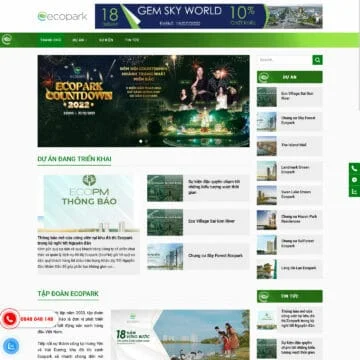This screenshot has height=360, width=360.
Task: Select the second slider pagination dot
Action: pos(146,141)
